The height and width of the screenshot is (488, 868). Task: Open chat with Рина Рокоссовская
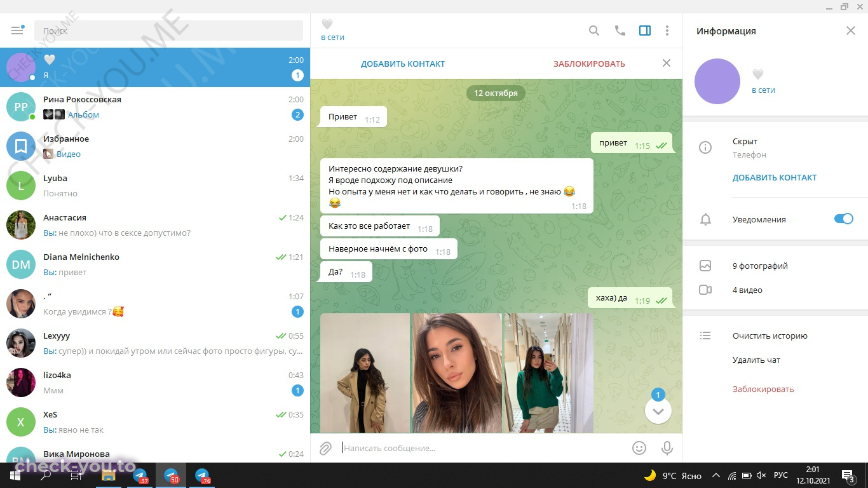155,107
